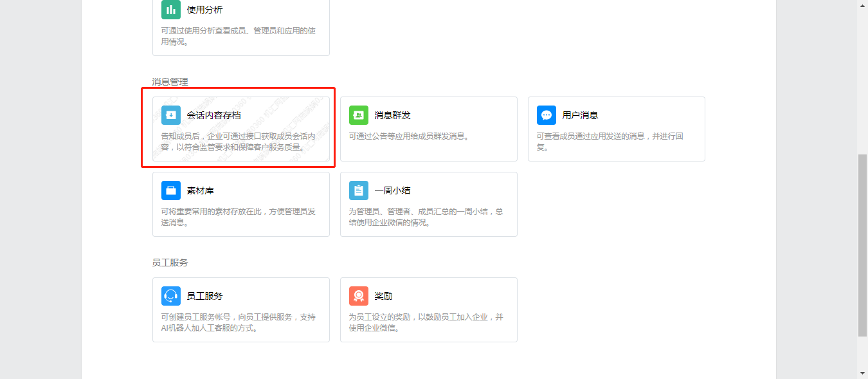Click the scrollbar up arrow
Viewport: 868px width, 379px height.
[x=862, y=5]
